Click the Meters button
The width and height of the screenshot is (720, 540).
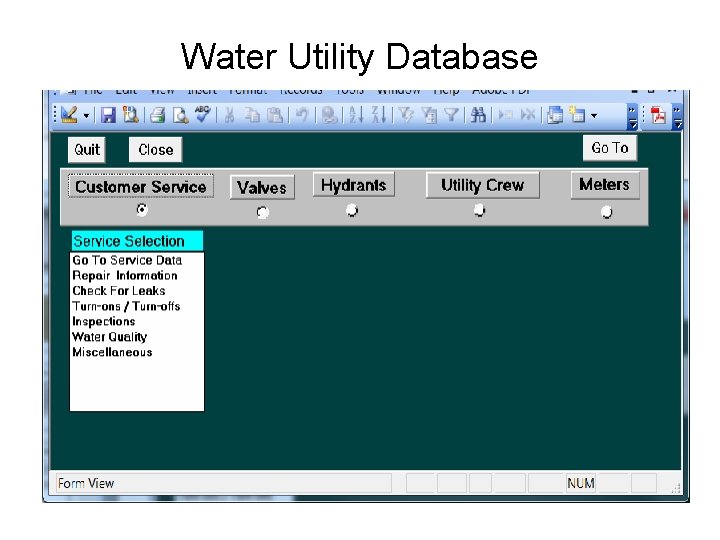tap(605, 185)
